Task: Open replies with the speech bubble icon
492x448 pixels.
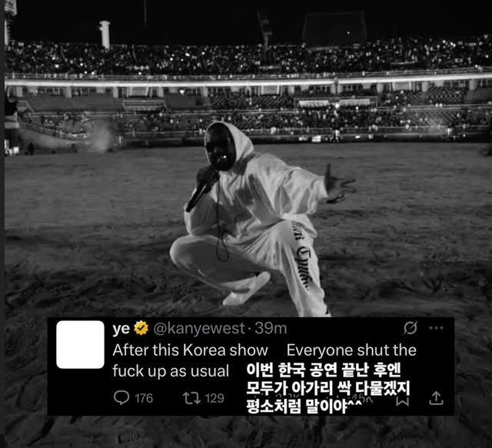Action: coord(121,397)
